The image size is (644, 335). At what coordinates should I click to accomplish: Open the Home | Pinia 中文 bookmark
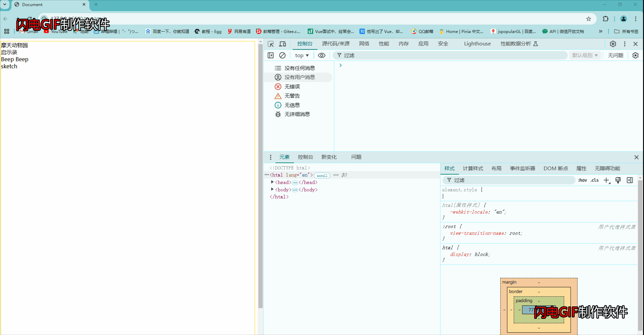[461, 31]
